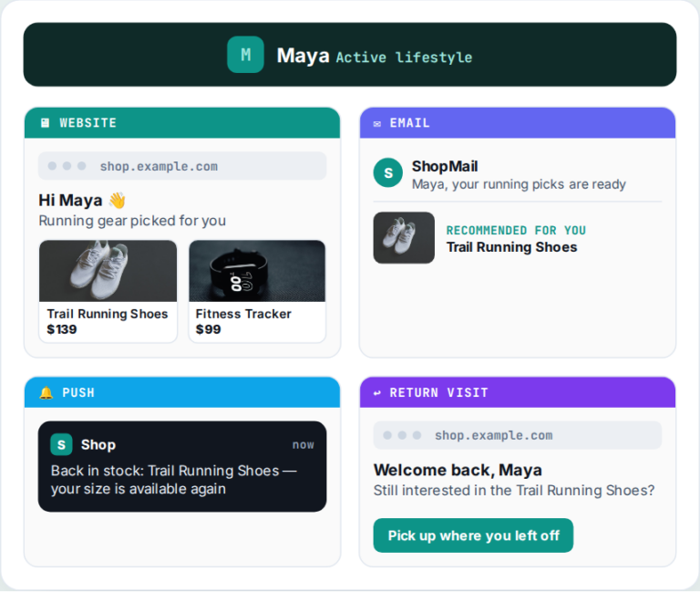Click the Fitness Tracker card title
700x592 pixels.
243,314
